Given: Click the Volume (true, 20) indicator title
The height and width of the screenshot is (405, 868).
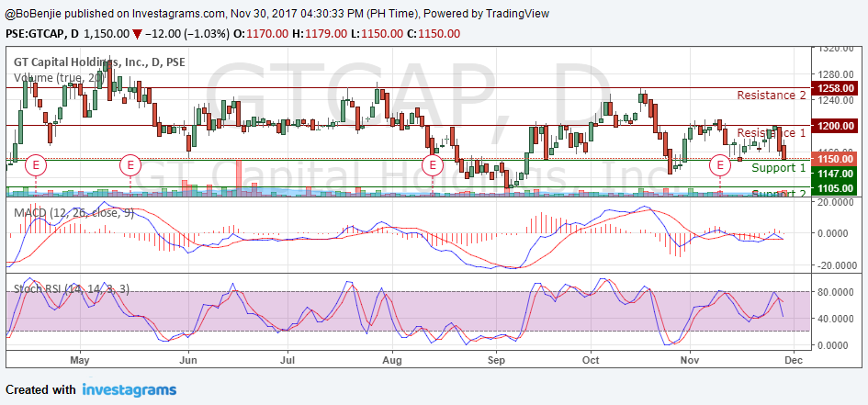Looking at the screenshot, I should point(58,78).
